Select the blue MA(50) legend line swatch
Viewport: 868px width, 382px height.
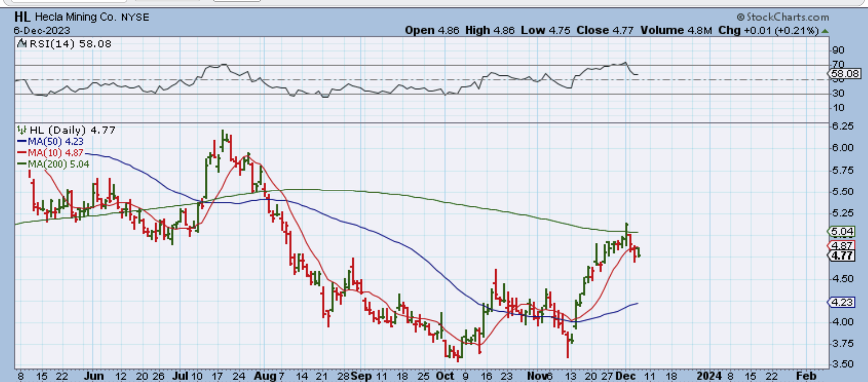[x=21, y=141]
